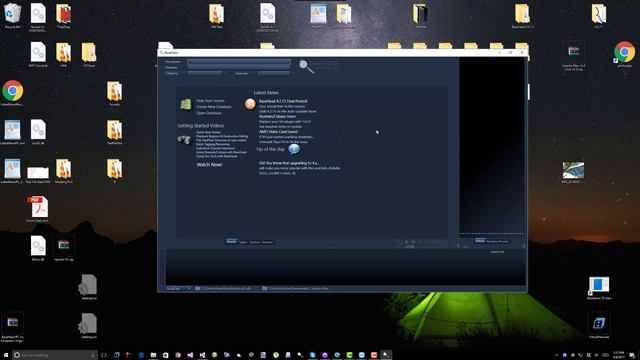Open the Action Center notification icon
Viewport: 640px width, 360px height.
point(632,355)
